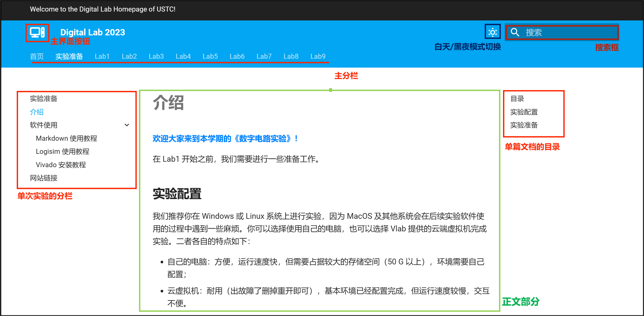Open the Lab9 tab

pyautogui.click(x=318, y=56)
